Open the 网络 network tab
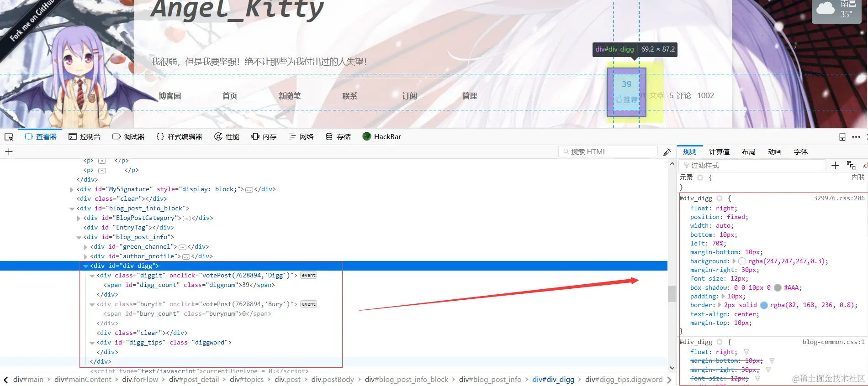The height and width of the screenshot is (386, 868). (x=301, y=136)
